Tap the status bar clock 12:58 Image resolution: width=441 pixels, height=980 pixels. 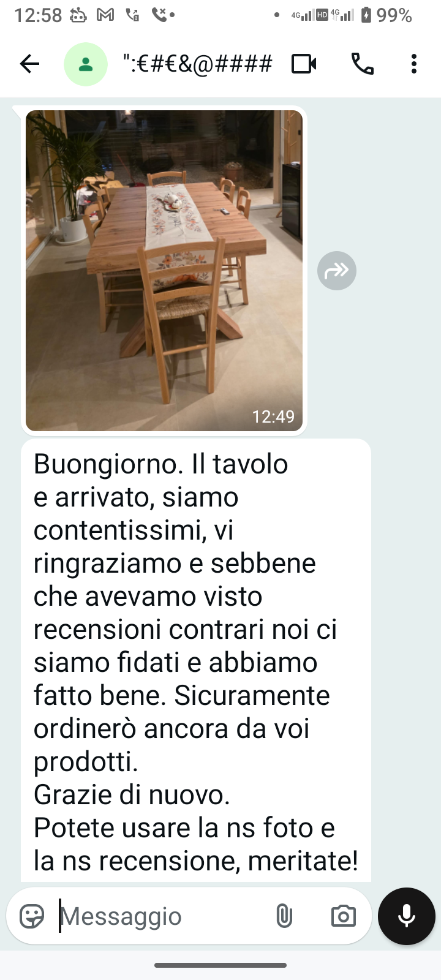tap(38, 15)
